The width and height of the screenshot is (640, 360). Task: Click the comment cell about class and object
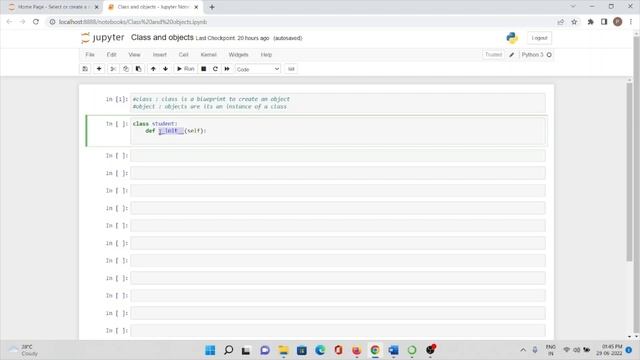click(338, 103)
